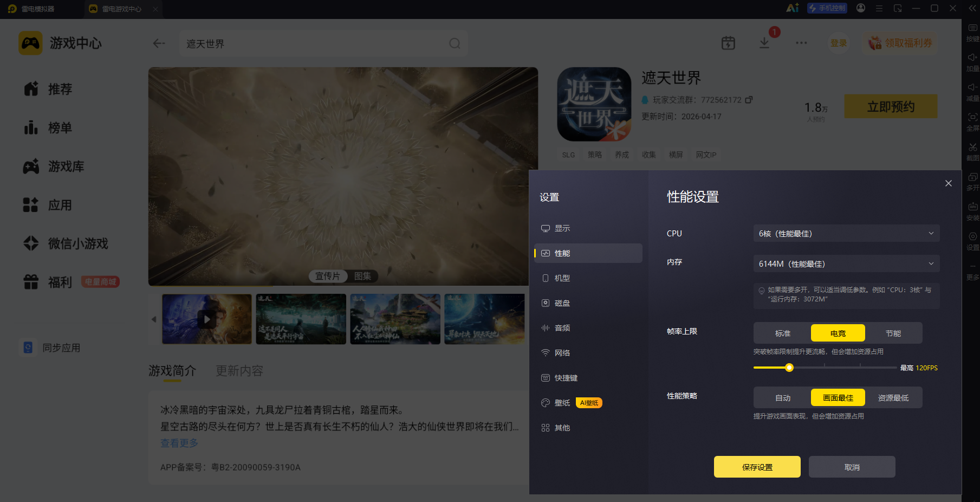Viewport: 980px width, 502px height.
Task: Show 更多 tools in the right toolbar
Action: point(973,271)
